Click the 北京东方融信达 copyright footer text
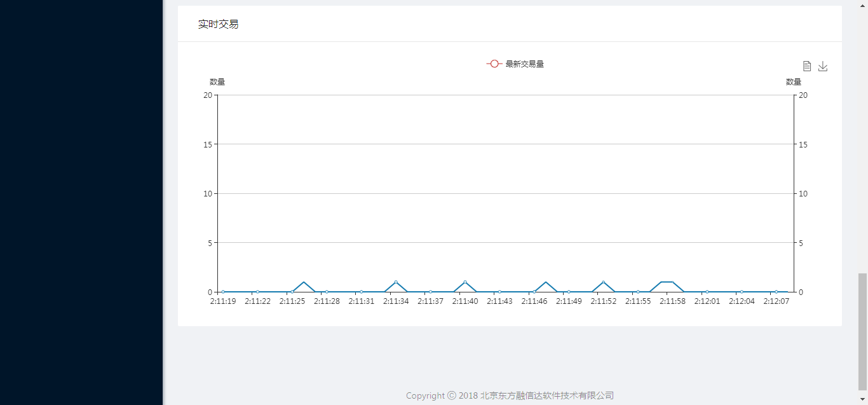 (546, 395)
